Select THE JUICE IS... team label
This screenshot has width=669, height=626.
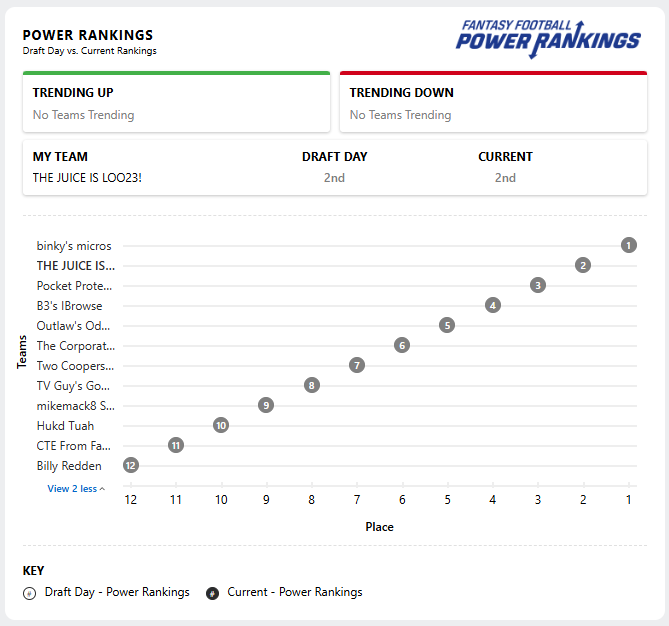(76, 266)
